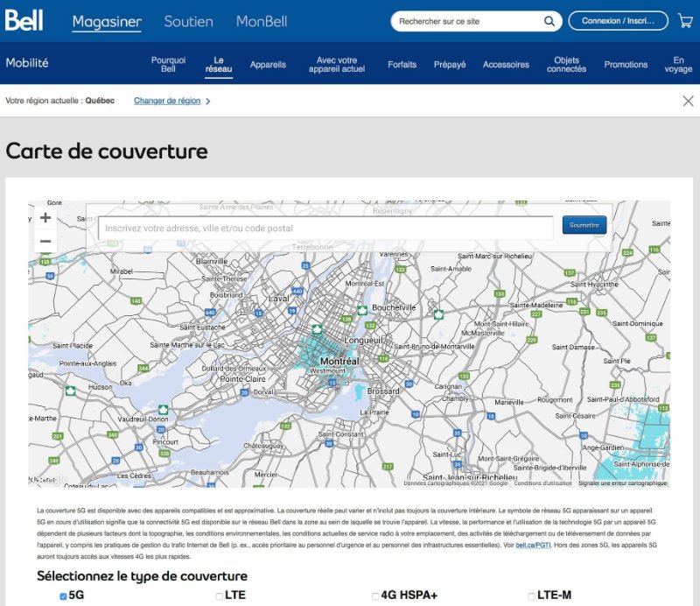
Task: Click Signaler une erreur cartographique link
Action: click(x=622, y=483)
